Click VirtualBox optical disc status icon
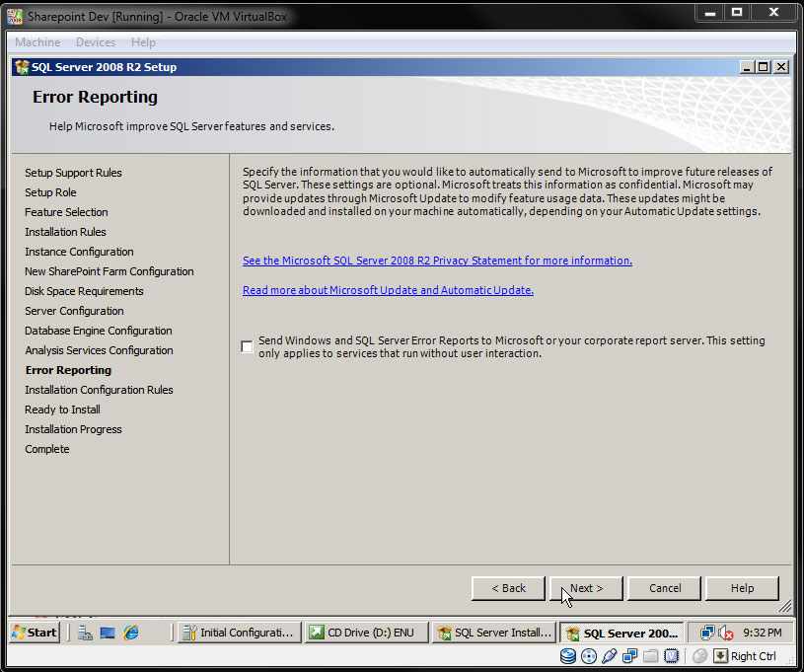The image size is (804, 672). [x=589, y=656]
